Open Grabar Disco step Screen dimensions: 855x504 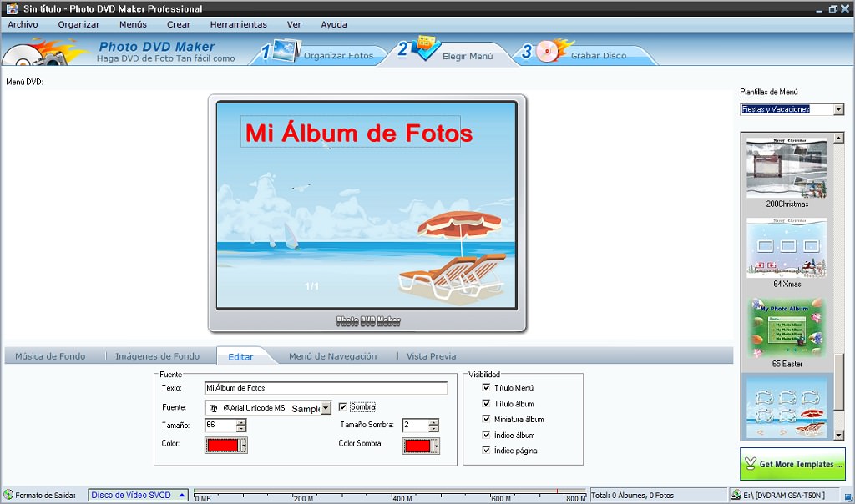point(598,56)
